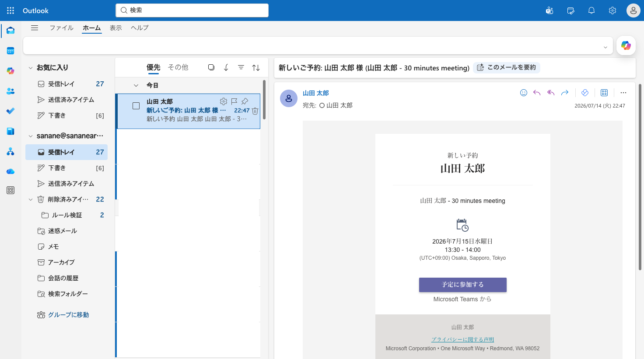Click gear icon on the 山田 太郎 message
The height and width of the screenshot is (359, 644).
click(x=224, y=101)
